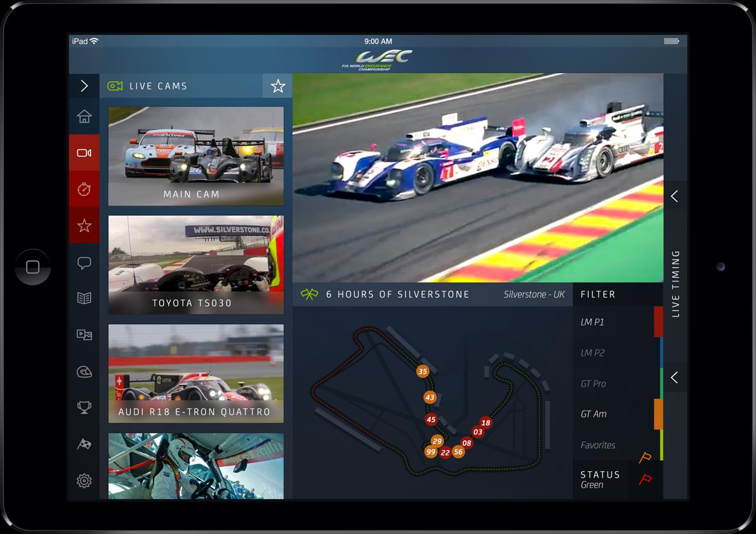Select the Main Cam thumbnail

(196, 156)
